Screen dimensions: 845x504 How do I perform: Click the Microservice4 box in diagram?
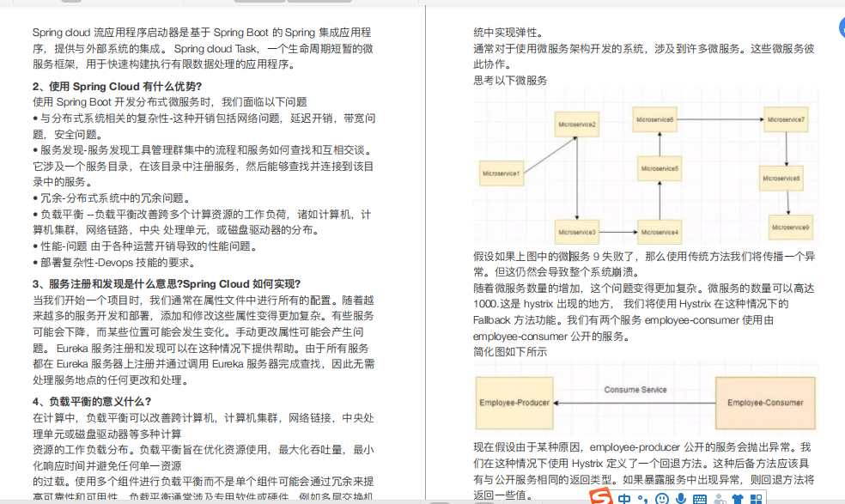660,232
